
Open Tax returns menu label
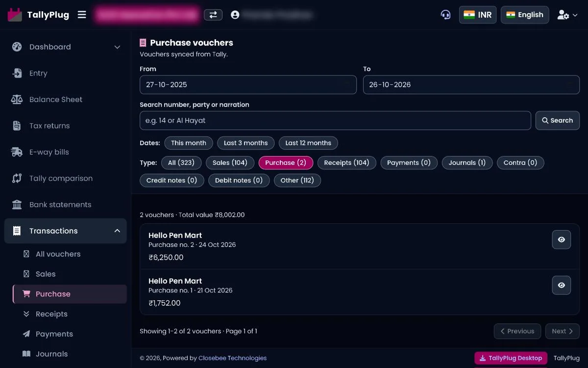(x=49, y=126)
